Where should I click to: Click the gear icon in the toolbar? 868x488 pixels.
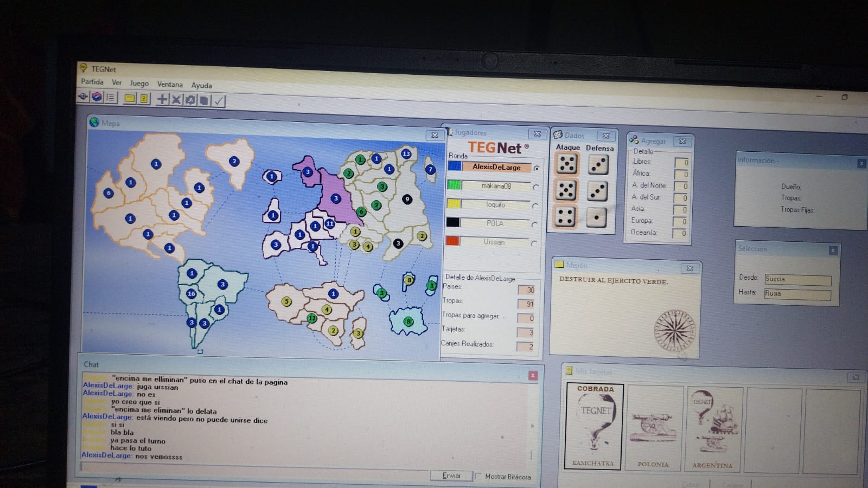click(x=190, y=100)
